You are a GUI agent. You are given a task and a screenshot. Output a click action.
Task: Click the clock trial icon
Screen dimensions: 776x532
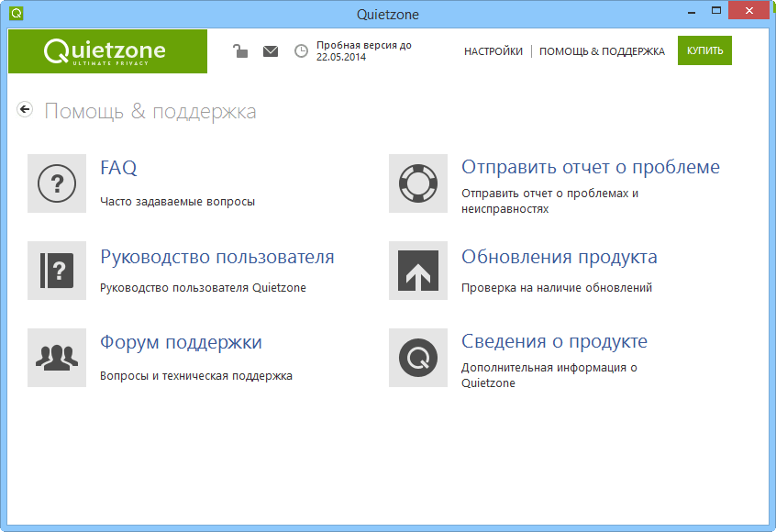(x=301, y=51)
